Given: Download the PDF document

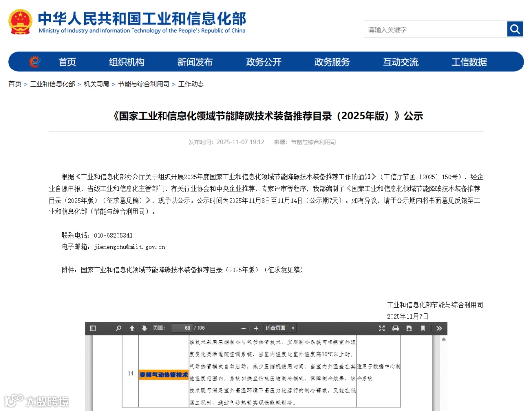Looking at the screenshot, I should [x=409, y=328].
